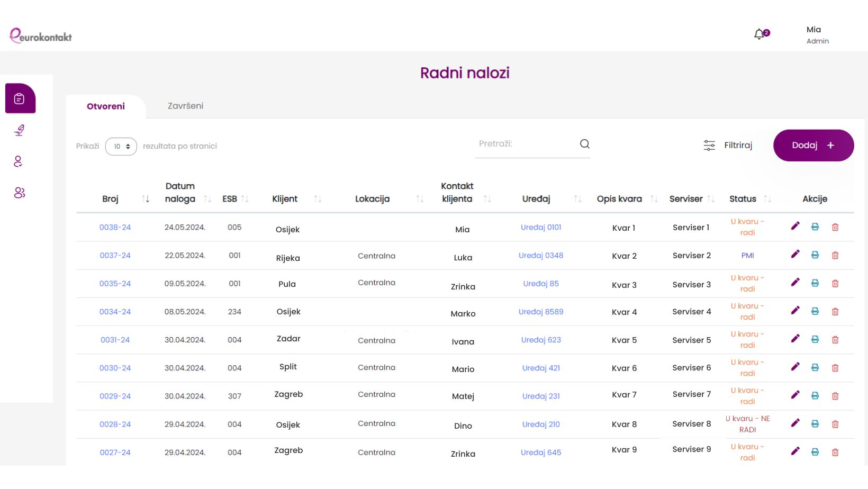
Task: Edit work order 0035-24
Action: (x=795, y=283)
